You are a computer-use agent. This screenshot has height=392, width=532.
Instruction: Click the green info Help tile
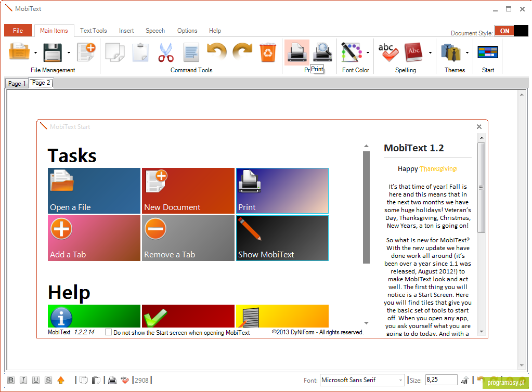[x=94, y=316]
